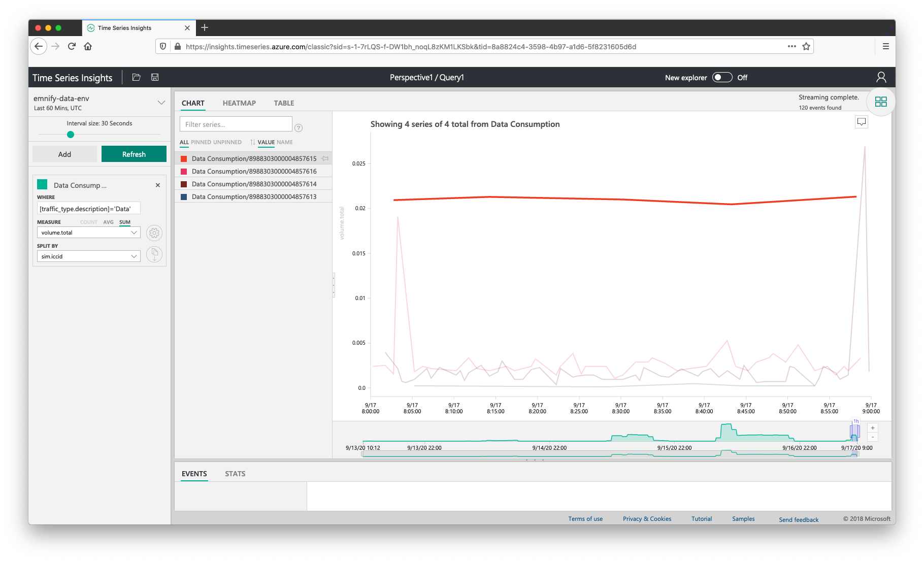Show only PINNED series

pos(201,142)
